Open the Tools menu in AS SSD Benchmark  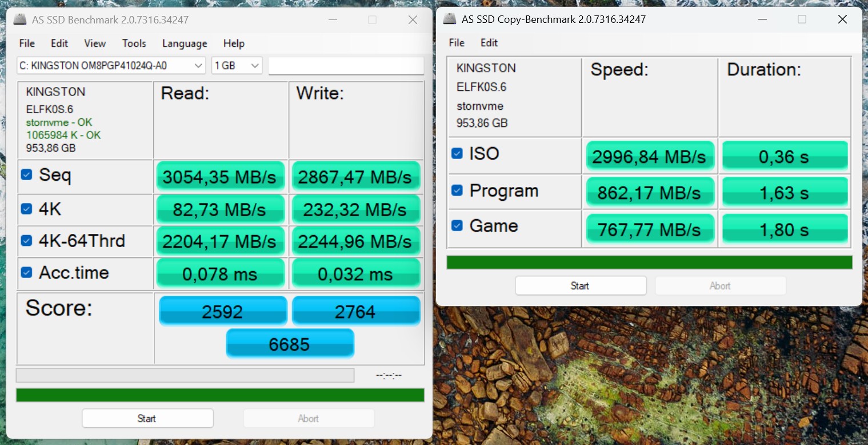click(x=134, y=43)
